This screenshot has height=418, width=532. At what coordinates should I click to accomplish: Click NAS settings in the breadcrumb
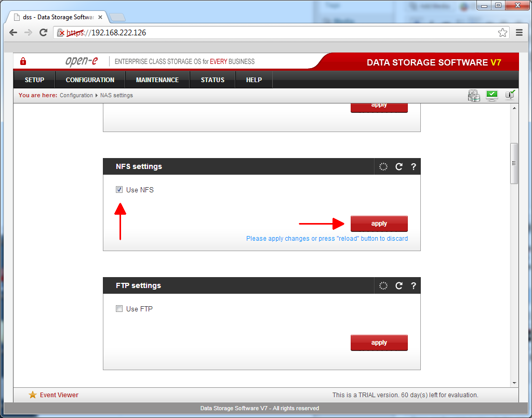tap(116, 96)
